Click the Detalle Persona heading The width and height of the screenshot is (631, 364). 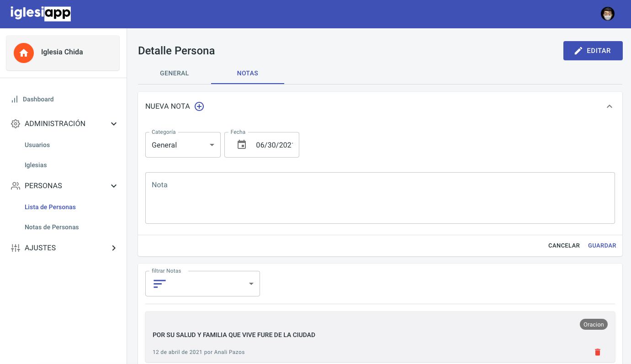coord(176,51)
